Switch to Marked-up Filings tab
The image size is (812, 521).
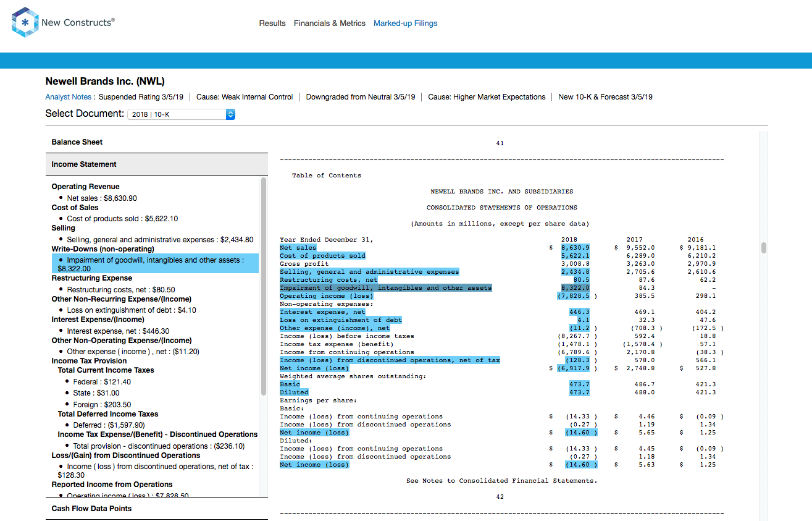click(x=406, y=23)
